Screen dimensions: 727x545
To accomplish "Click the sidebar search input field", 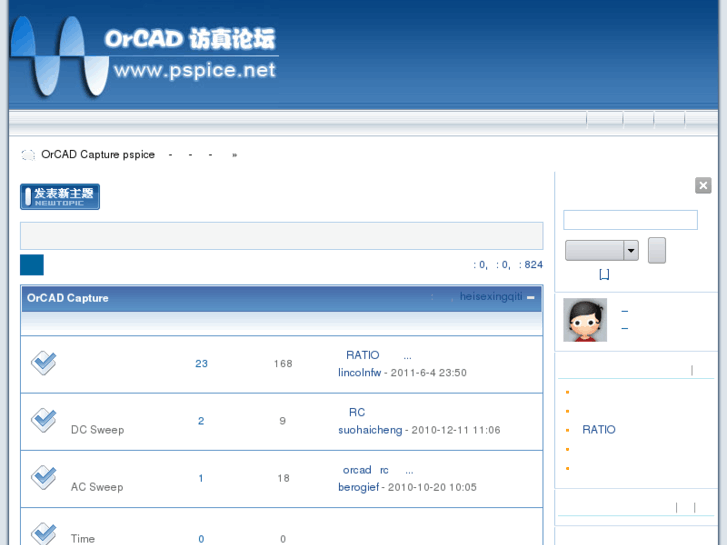I will pos(630,220).
